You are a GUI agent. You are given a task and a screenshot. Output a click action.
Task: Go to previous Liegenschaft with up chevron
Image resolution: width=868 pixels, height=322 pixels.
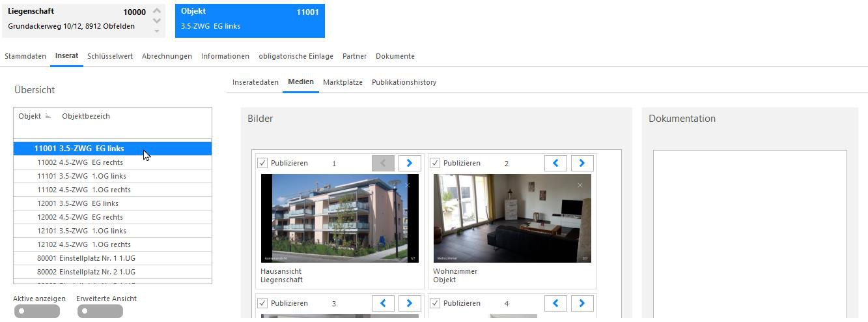(156, 11)
